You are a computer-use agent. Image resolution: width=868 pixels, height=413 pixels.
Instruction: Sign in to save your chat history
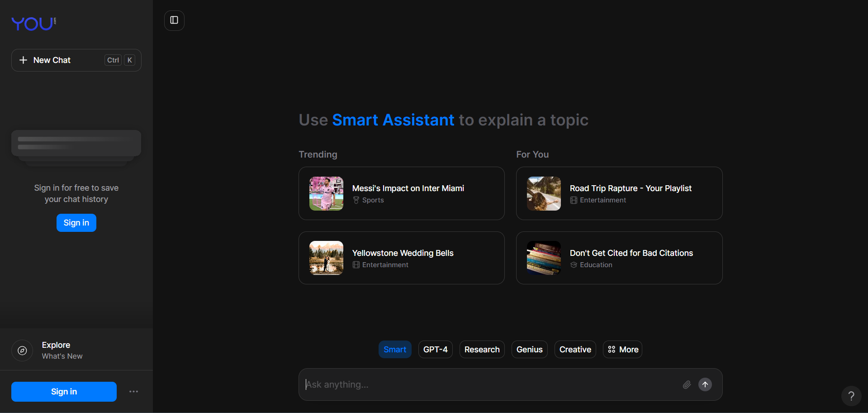[x=76, y=222]
